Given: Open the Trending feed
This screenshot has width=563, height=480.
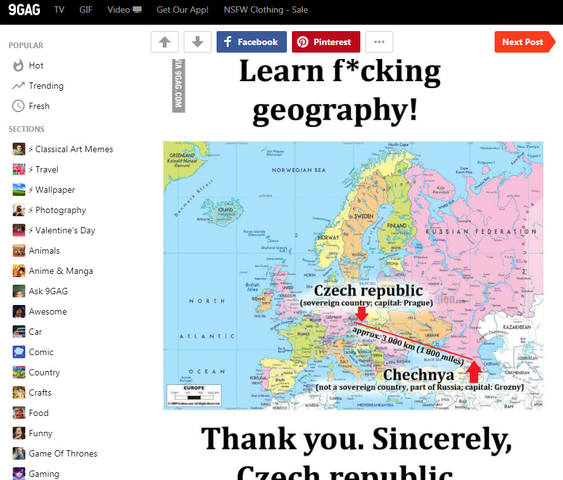Looking at the screenshot, I should tap(46, 86).
